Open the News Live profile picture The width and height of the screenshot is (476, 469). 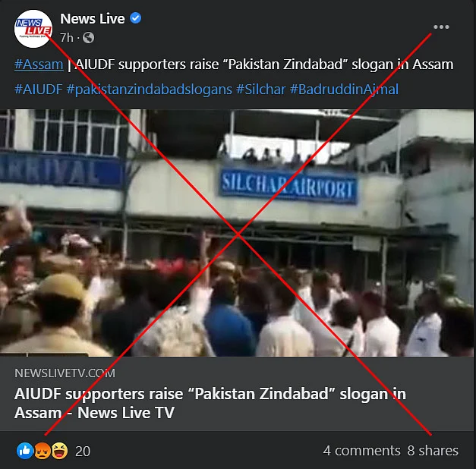point(33,29)
